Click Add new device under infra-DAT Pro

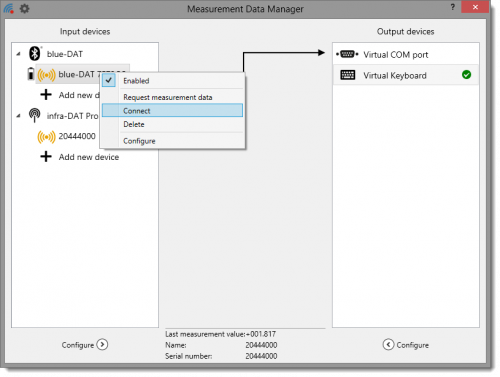[89, 157]
